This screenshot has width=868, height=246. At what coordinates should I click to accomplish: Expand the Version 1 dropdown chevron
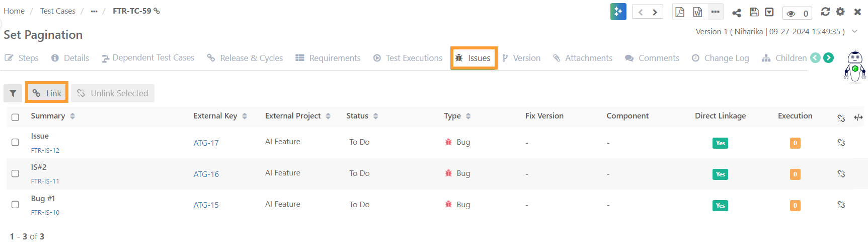pyautogui.click(x=854, y=31)
